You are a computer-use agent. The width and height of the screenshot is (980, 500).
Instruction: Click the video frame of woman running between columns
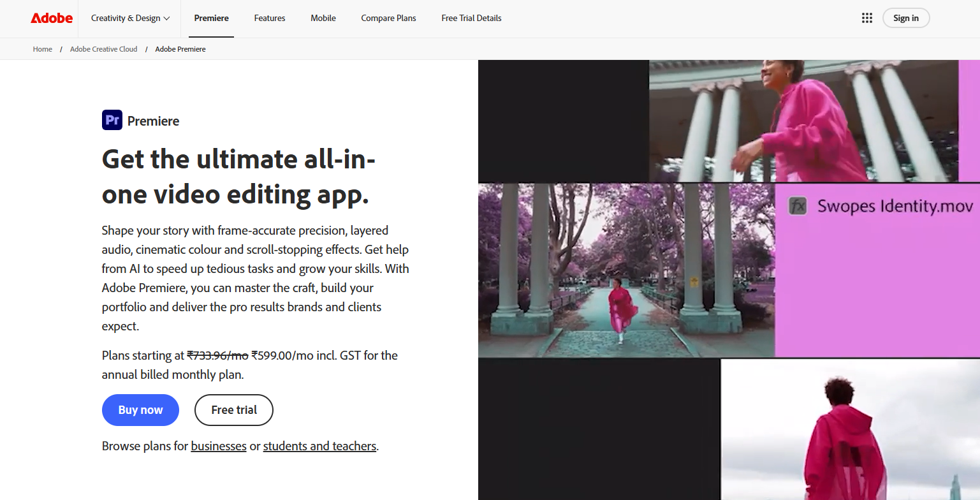[803, 121]
